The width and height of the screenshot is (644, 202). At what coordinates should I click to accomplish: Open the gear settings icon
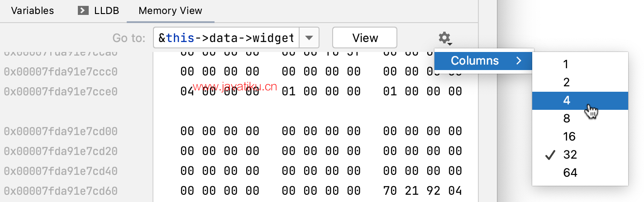coord(445,38)
